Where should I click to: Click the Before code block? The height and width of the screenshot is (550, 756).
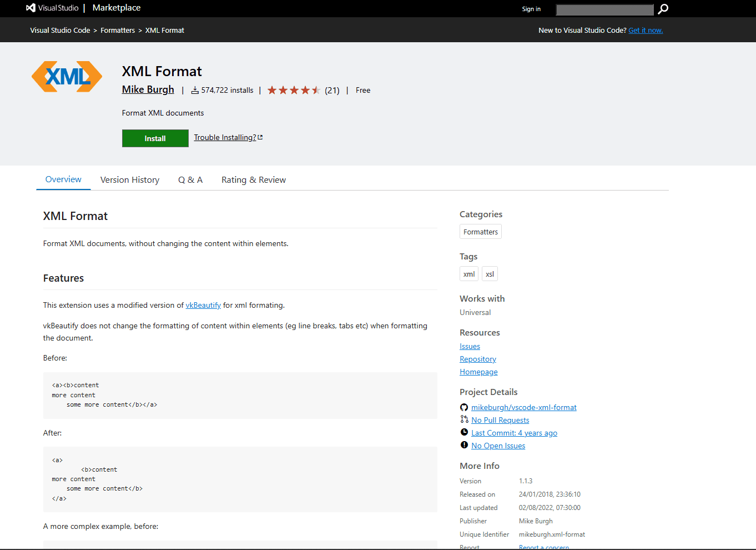click(x=240, y=395)
